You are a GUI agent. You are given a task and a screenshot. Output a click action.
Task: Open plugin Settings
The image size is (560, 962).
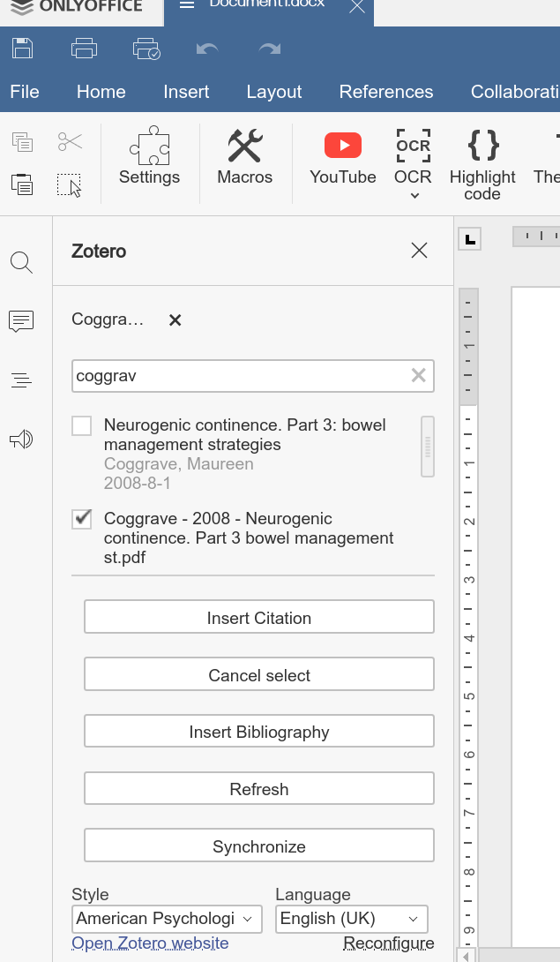pyautogui.click(x=150, y=156)
